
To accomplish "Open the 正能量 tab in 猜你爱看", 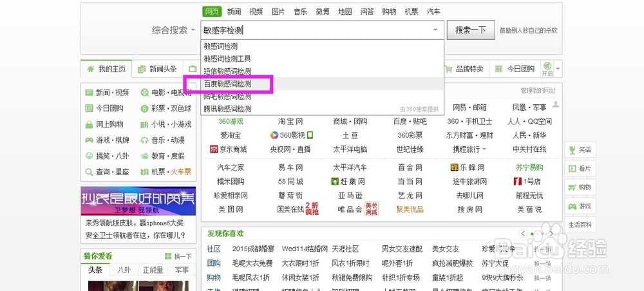I will pyautogui.click(x=153, y=270).
